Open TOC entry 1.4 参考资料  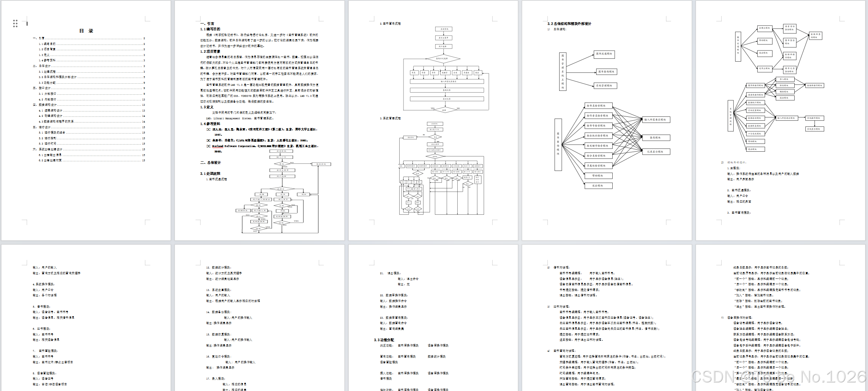47,60
